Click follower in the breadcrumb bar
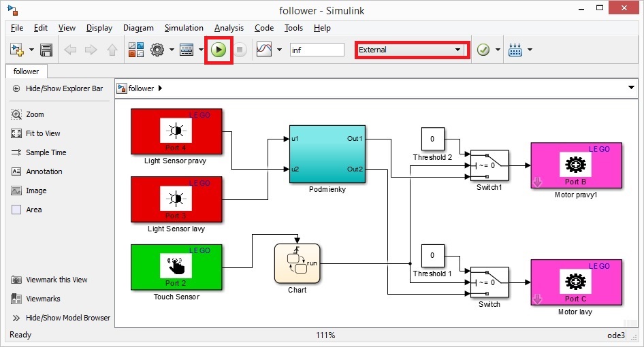Screen dimensions: 644x347 141,88
